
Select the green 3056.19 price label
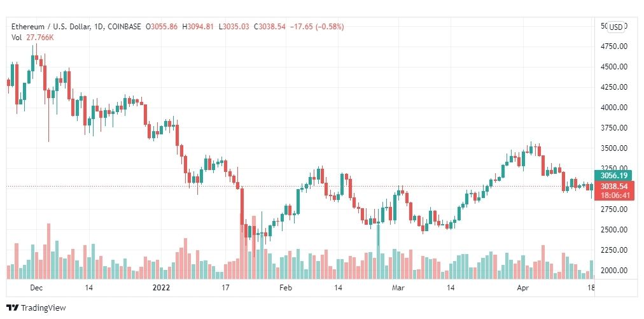pos(615,175)
